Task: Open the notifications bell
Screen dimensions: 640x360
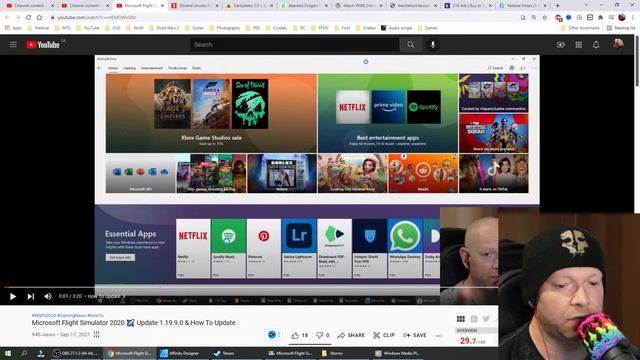Action: point(596,44)
